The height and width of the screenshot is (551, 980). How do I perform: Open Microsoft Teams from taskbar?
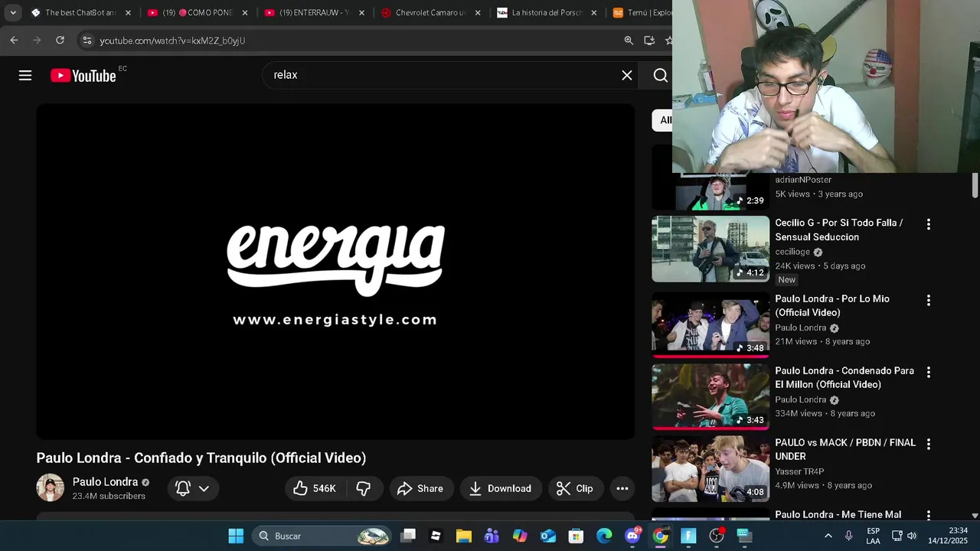click(492, 536)
